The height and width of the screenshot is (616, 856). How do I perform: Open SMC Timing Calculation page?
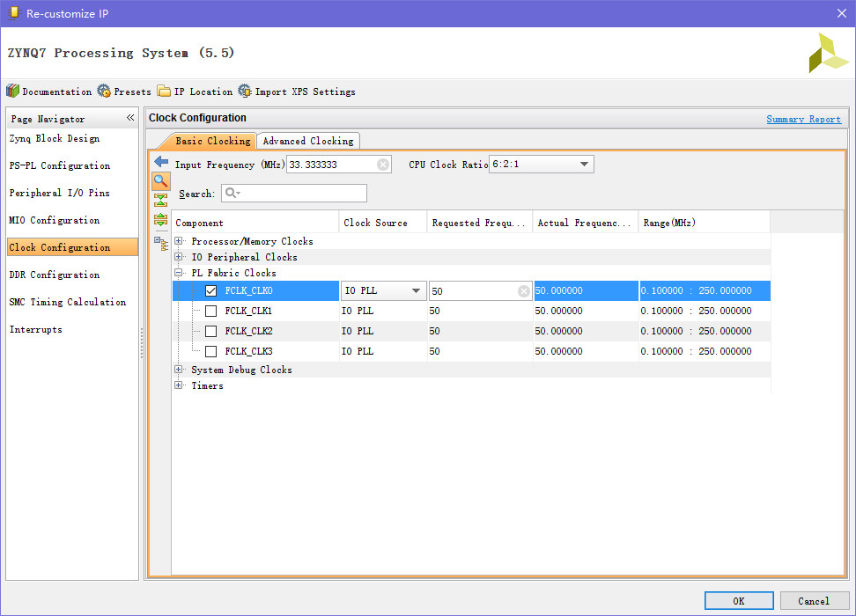pyautogui.click(x=68, y=302)
